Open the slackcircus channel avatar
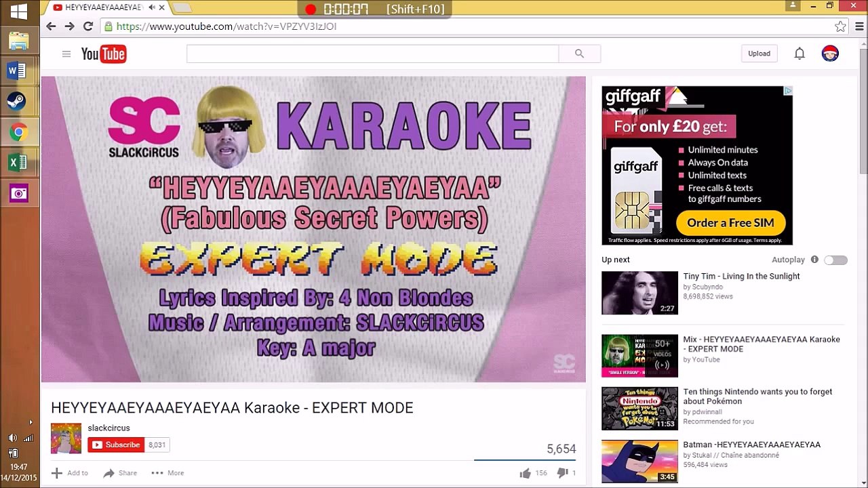The height and width of the screenshot is (488, 868). pyautogui.click(x=66, y=439)
